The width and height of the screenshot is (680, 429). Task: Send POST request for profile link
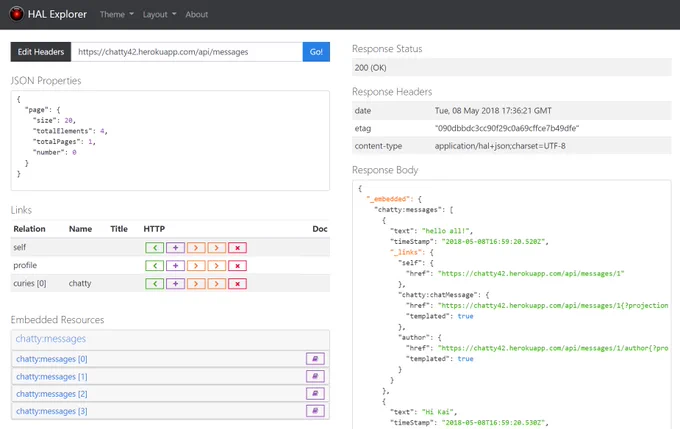[x=175, y=265]
